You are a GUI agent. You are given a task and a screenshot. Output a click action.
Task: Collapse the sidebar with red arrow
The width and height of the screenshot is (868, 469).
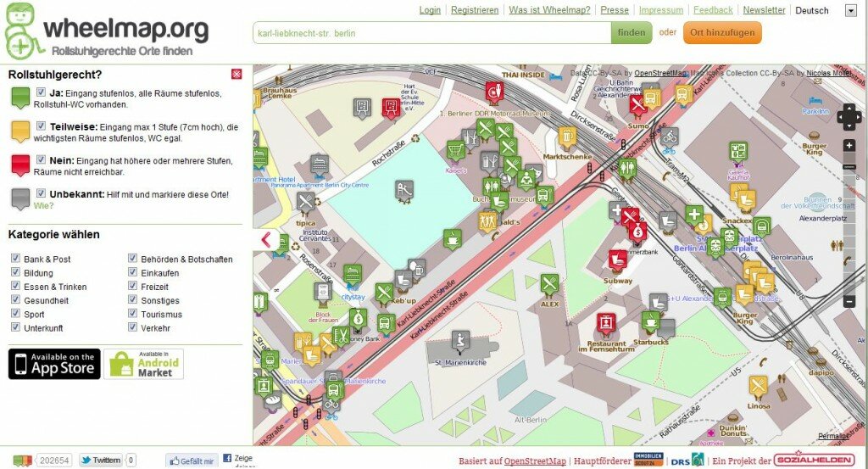266,240
